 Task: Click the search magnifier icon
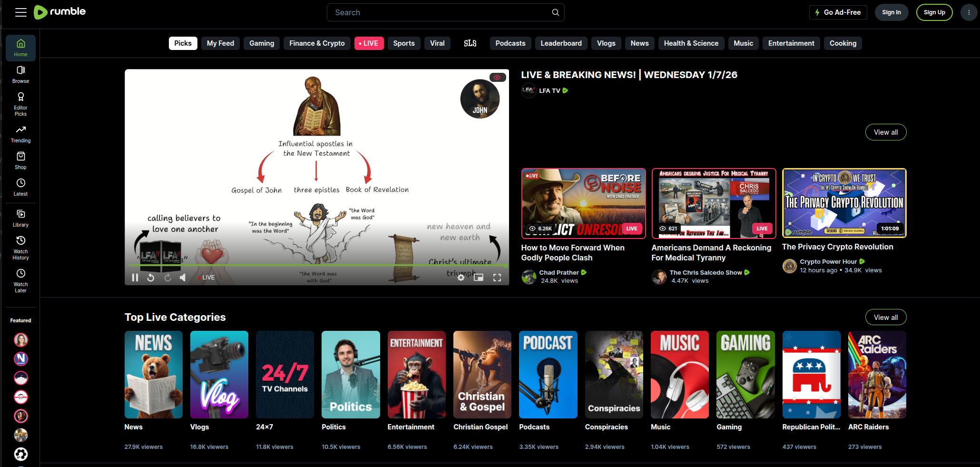(555, 12)
